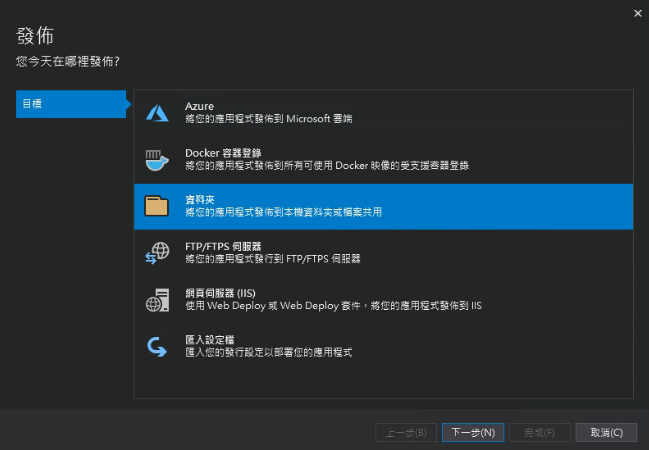The height and width of the screenshot is (450, 649).
Task: Click description mentioning Web Deploy 套件
Action: pos(334,306)
